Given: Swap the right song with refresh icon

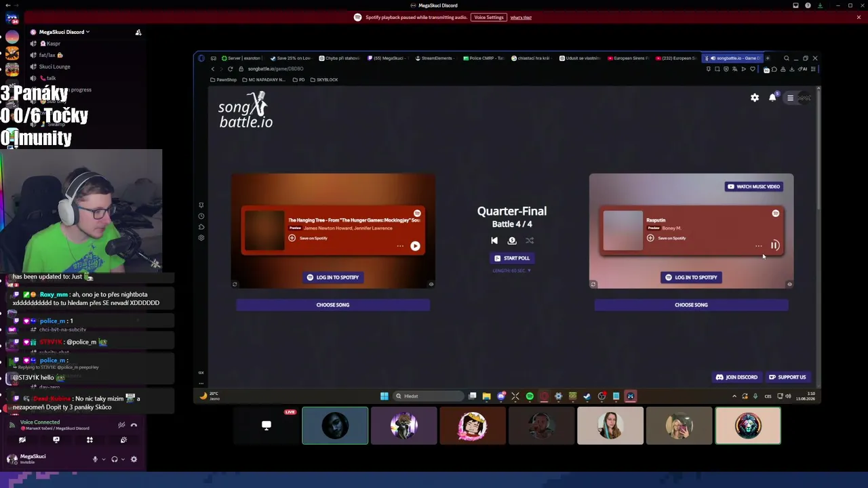Looking at the screenshot, I should [x=593, y=285].
